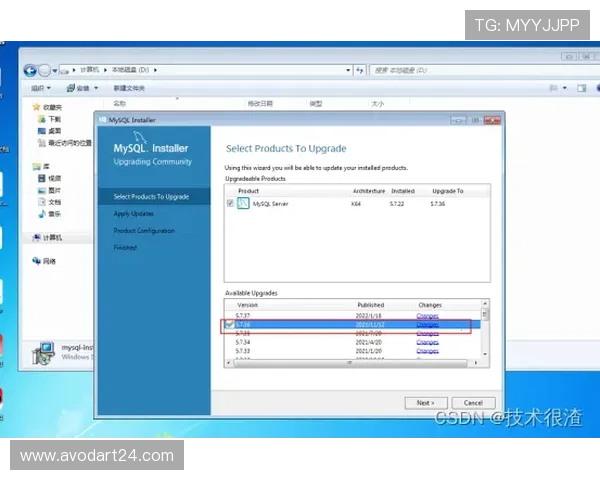Sort files by the 名称 column
Viewport: 600px width, 480px height.
point(119,103)
